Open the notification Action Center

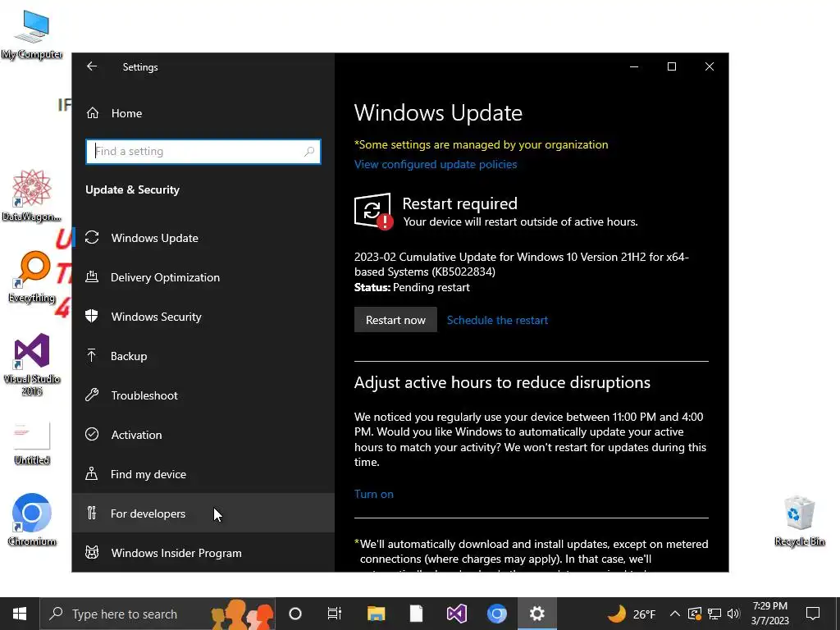(x=813, y=614)
